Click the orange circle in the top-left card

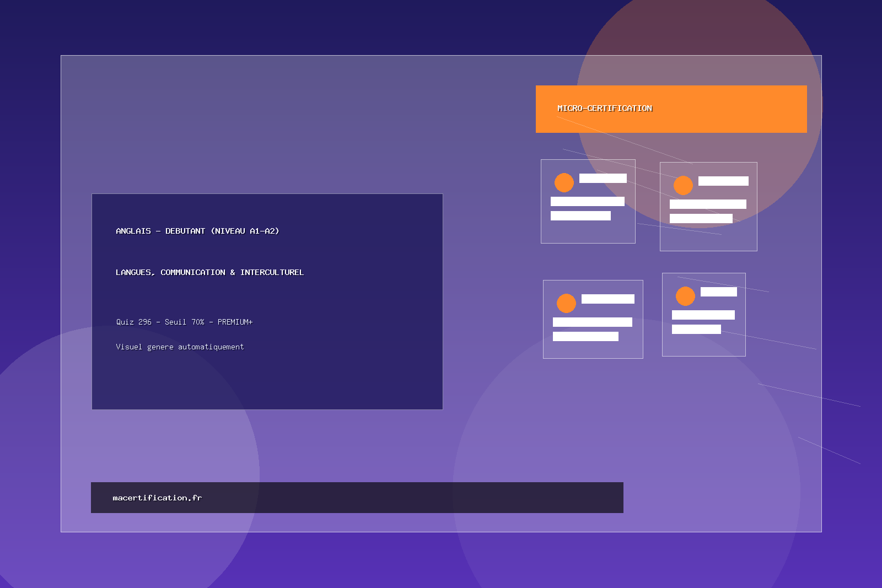(x=564, y=182)
